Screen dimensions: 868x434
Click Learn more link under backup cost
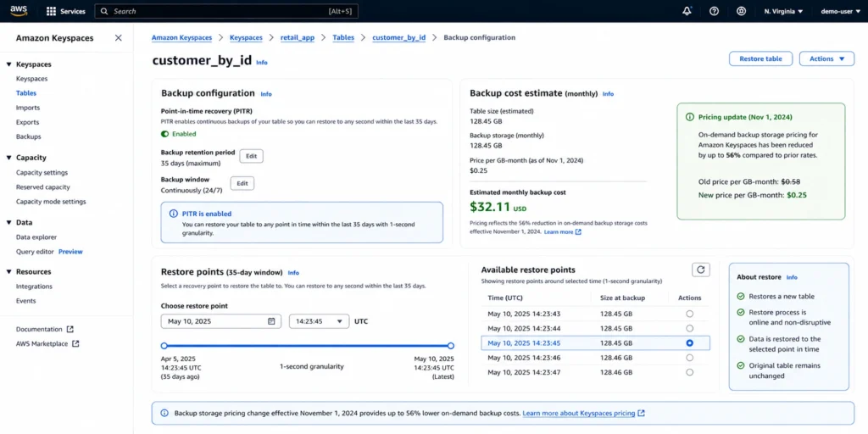559,232
